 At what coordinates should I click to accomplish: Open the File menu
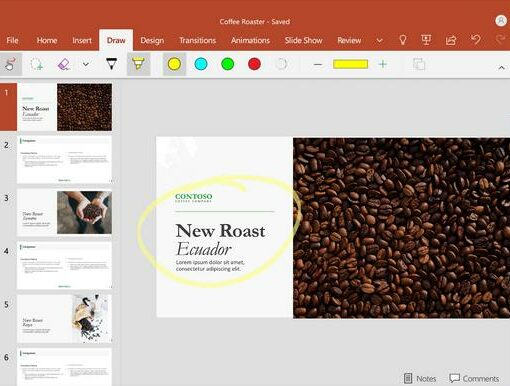coord(12,40)
